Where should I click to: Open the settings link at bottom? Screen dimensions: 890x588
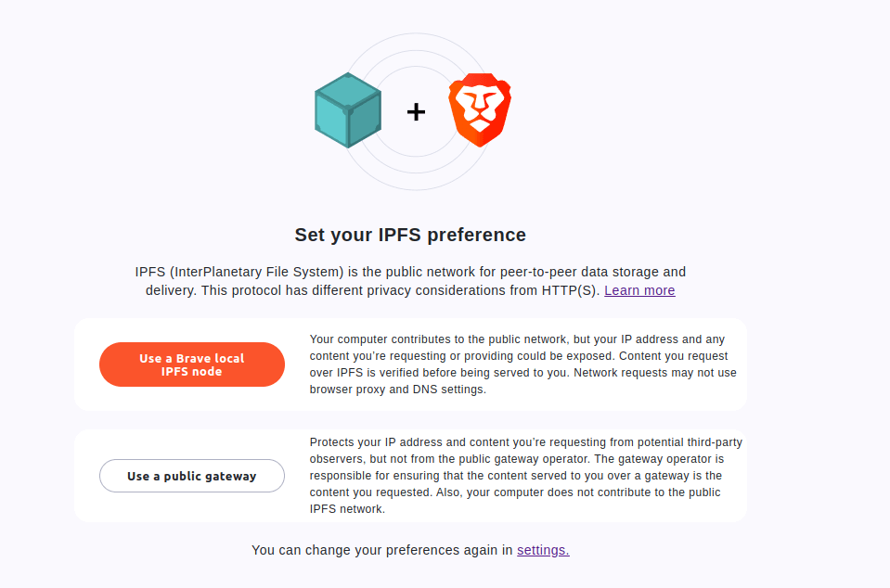(x=543, y=550)
